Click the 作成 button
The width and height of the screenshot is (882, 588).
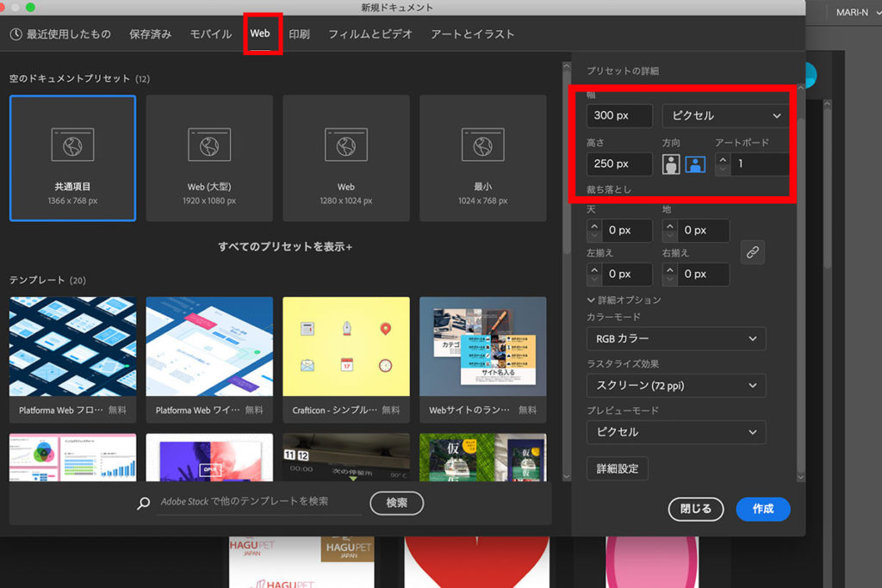coord(762,509)
